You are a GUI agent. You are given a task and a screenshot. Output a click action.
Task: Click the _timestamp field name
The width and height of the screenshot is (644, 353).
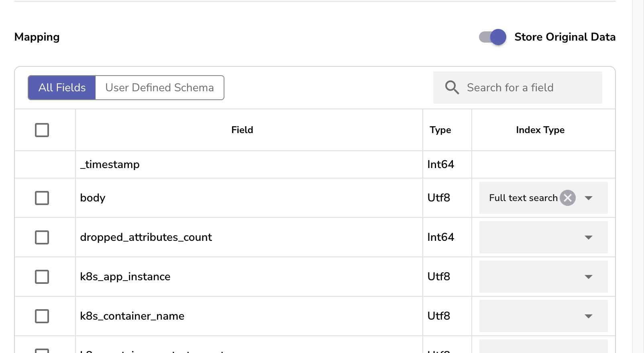tap(110, 164)
